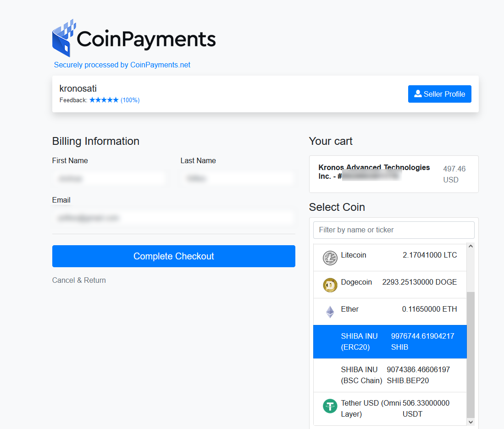Open the CoinPayments.net secure processing link

pos(122,65)
